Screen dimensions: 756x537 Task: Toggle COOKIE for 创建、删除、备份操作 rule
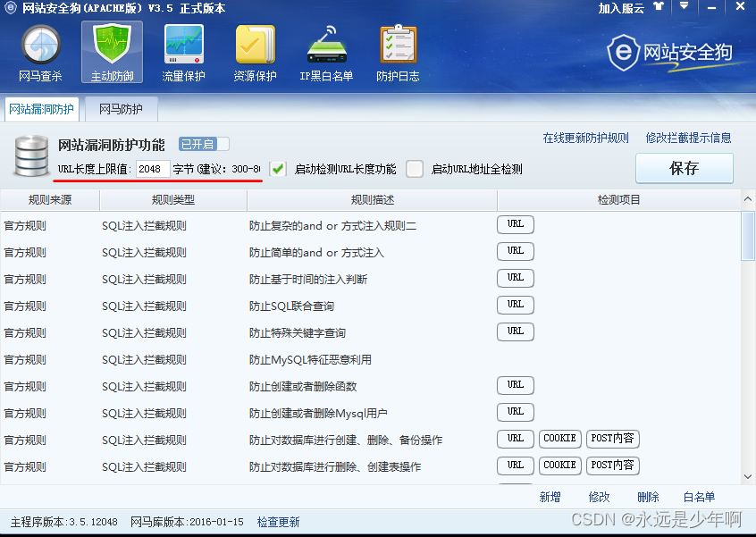point(559,439)
